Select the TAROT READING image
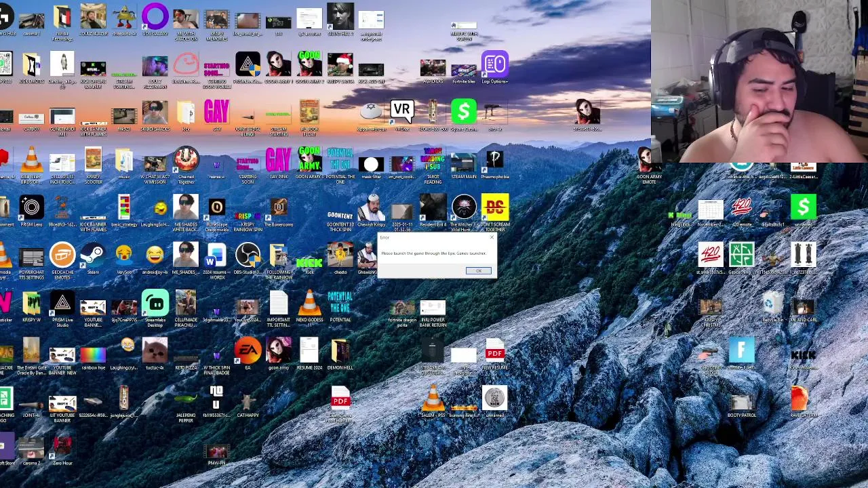Viewport: 868px width, 488px height. click(433, 165)
